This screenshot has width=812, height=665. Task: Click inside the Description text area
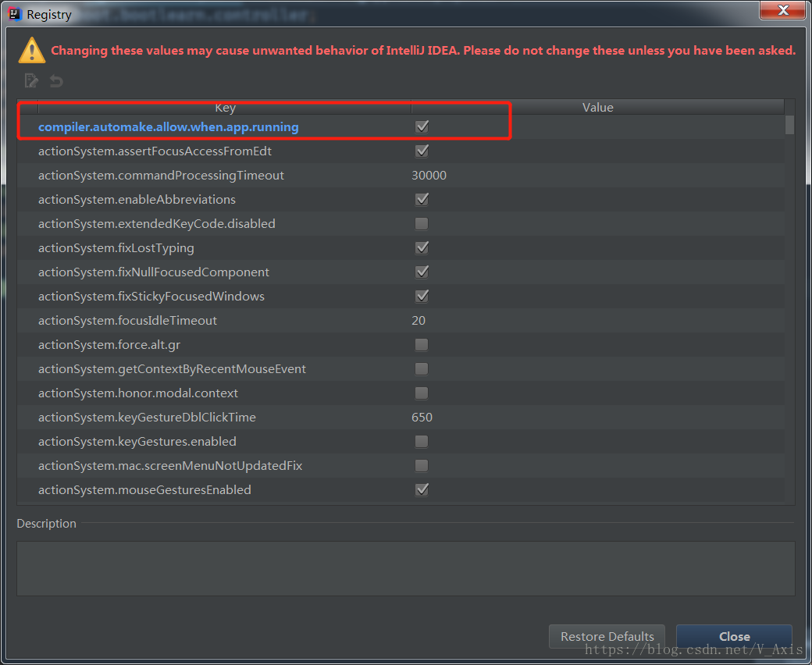[x=405, y=568]
